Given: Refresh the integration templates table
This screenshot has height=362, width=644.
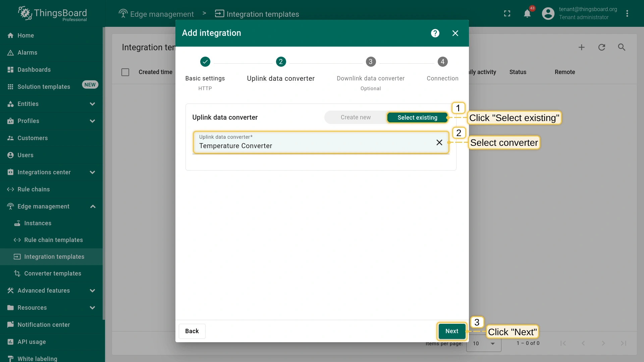Looking at the screenshot, I should 602,47.
